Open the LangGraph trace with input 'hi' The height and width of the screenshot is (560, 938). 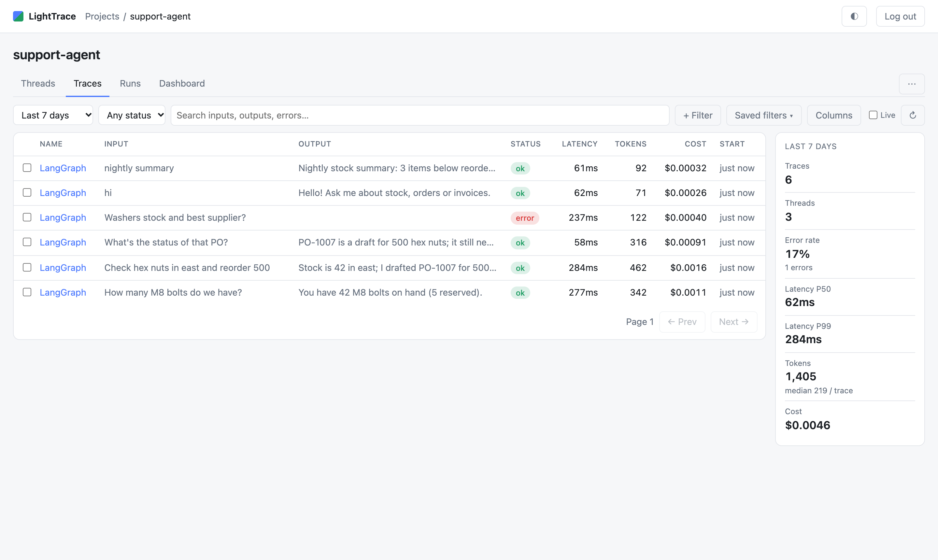[63, 193]
